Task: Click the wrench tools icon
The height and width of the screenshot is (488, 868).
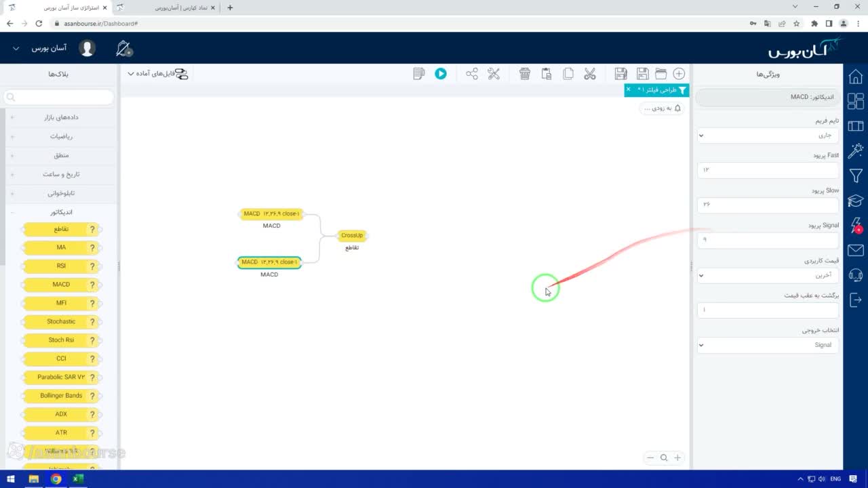Action: coord(494,74)
